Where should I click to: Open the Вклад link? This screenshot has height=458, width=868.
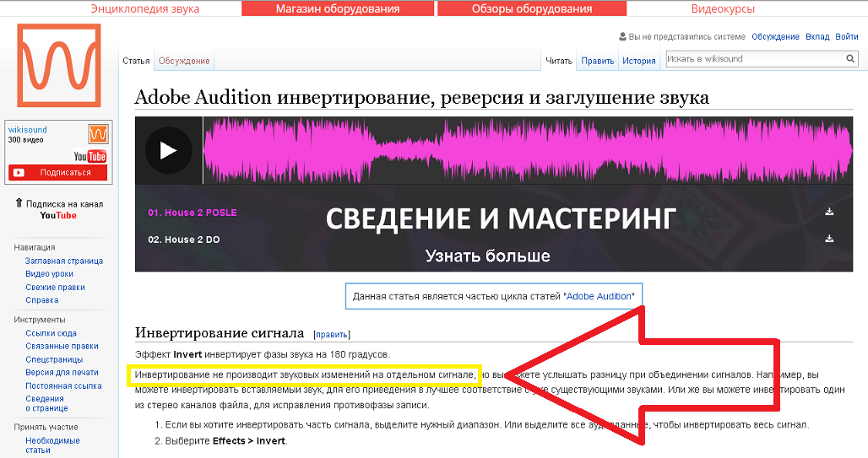coord(817,36)
